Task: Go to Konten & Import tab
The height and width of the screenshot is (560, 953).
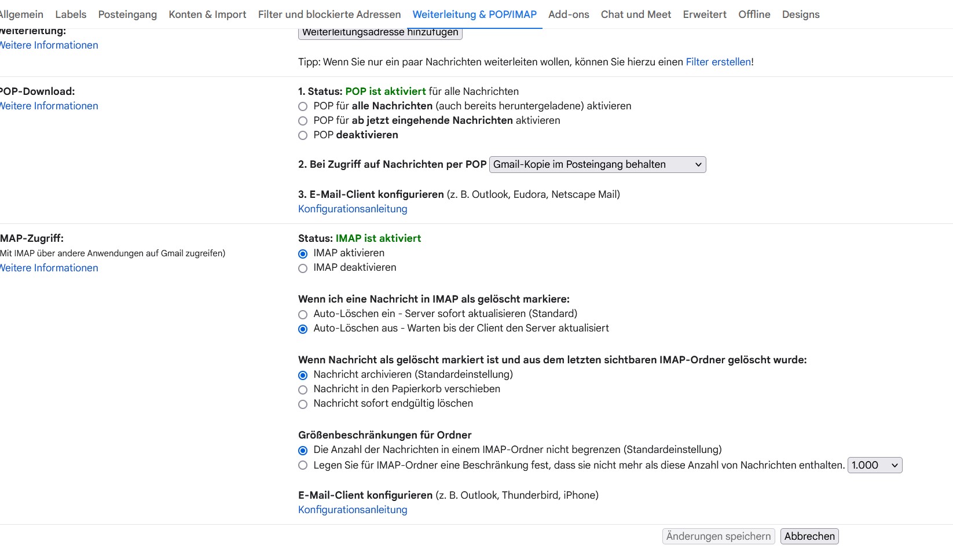Action: [x=207, y=14]
